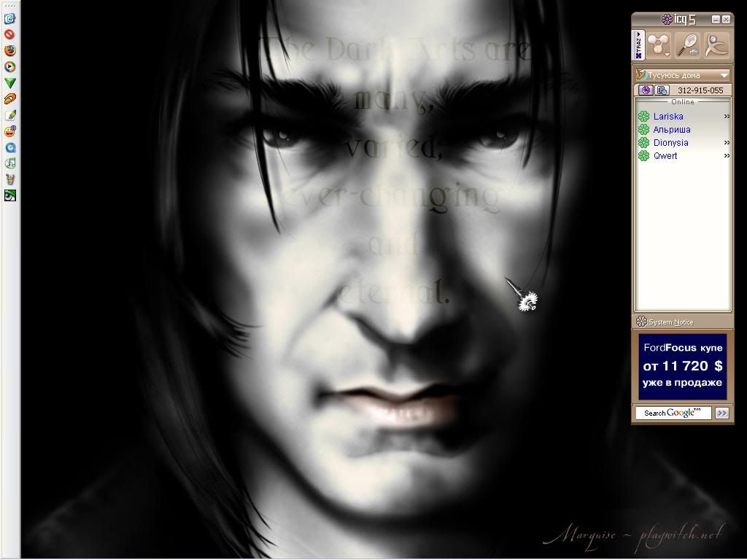Select contact Dionysia in the list
This screenshot has height=560, width=747.
point(671,142)
